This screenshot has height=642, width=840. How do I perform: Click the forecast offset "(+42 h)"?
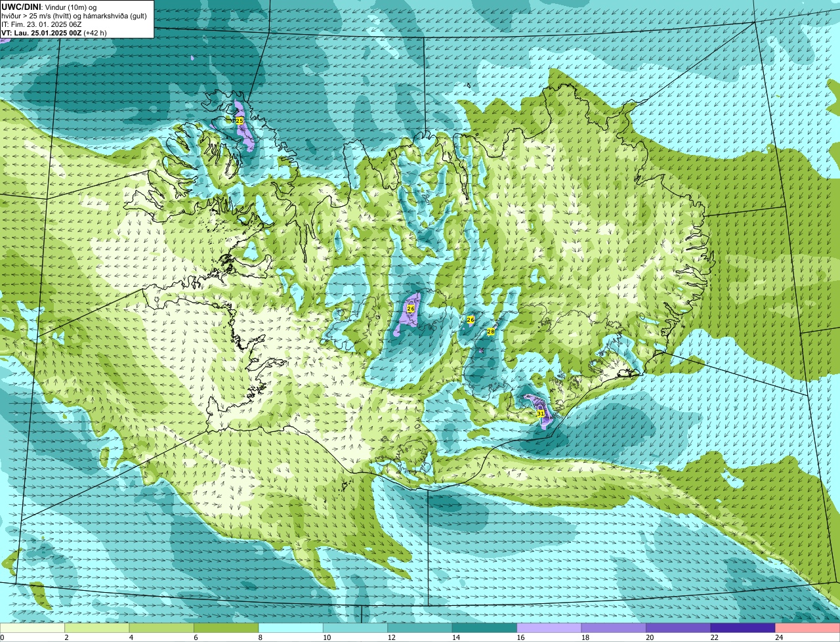pyautogui.click(x=95, y=32)
